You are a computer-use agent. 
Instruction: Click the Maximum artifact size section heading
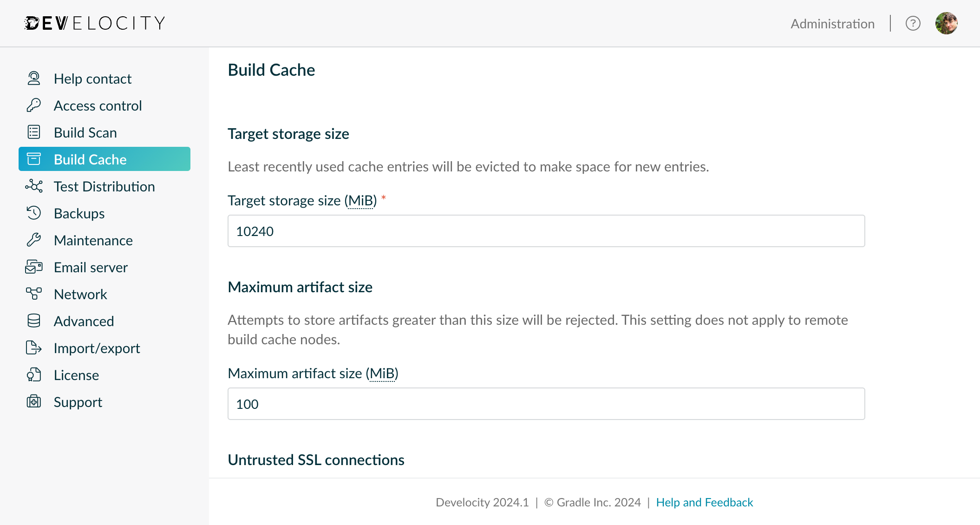300,287
